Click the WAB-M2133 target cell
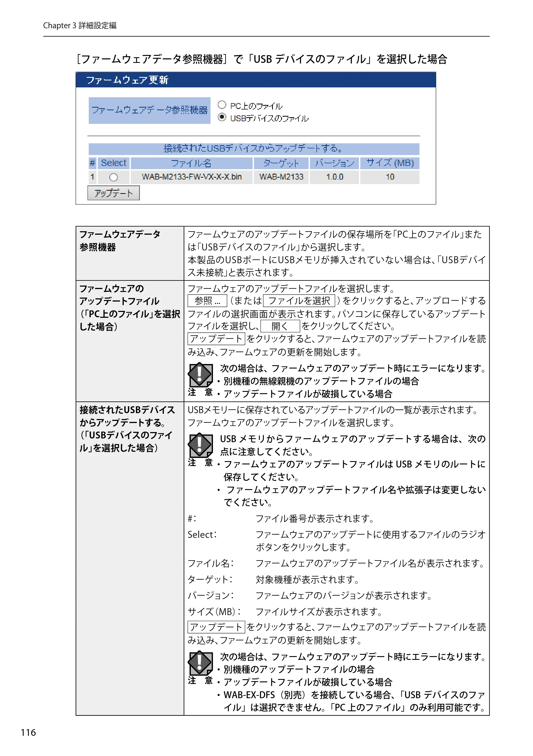Image resolution: width=533 pixels, height=756 pixels. coord(281,177)
